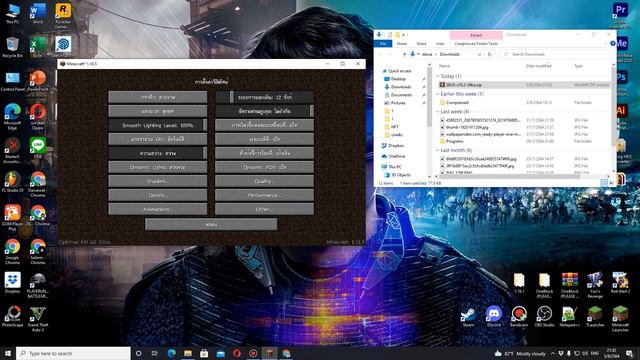
Task: Select the thumb-1920 jpg file
Action: 524,127
